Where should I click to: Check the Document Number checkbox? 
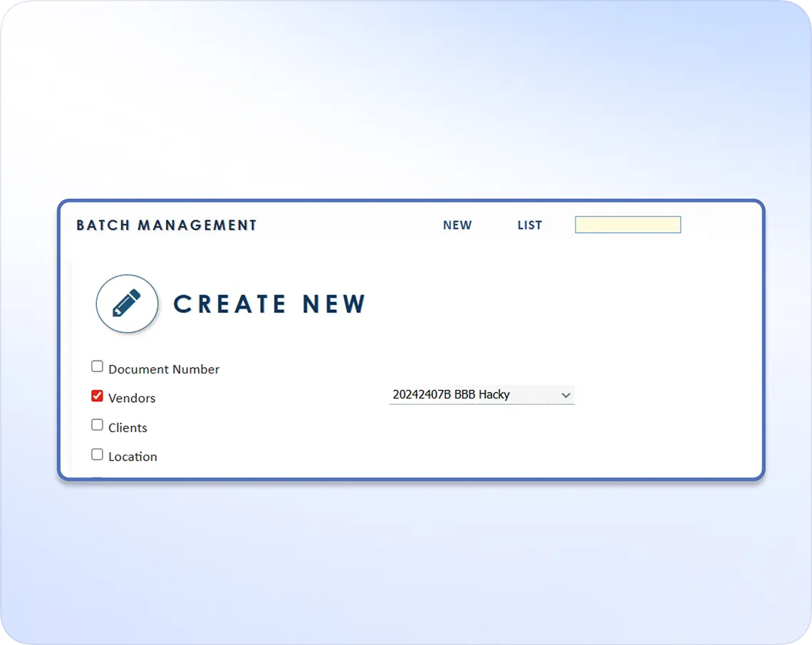(x=97, y=366)
